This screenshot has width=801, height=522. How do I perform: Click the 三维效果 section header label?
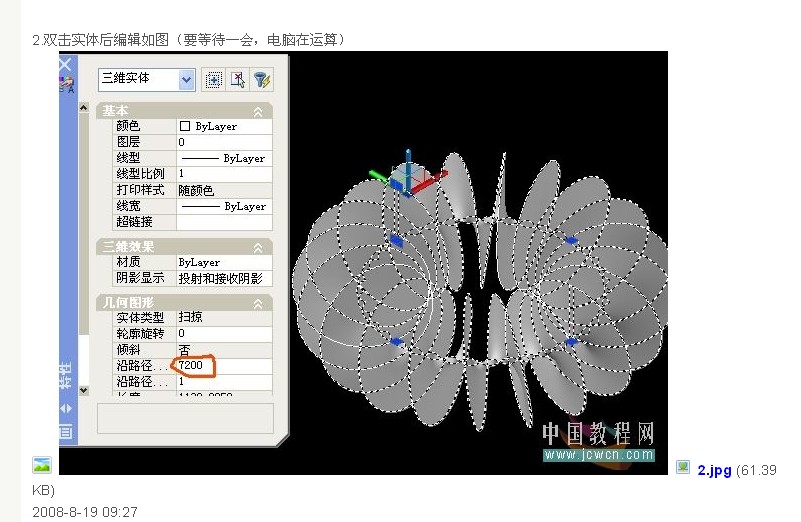coord(129,247)
